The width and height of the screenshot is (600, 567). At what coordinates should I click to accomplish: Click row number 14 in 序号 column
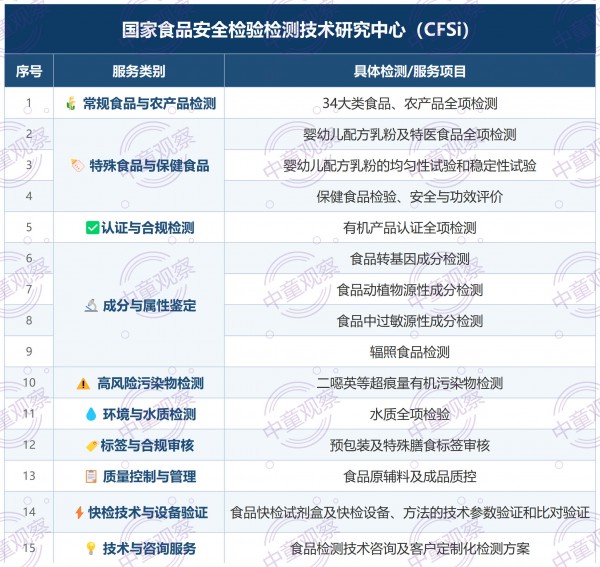pos(29,512)
